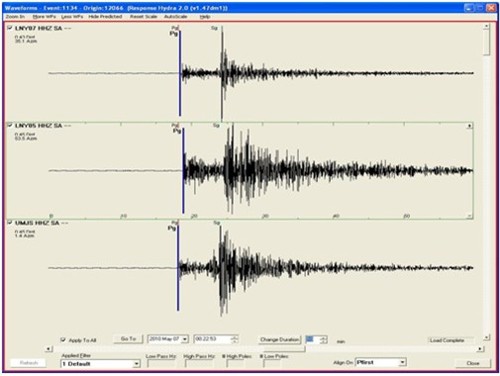The width and height of the screenshot is (500, 376).
Task: Open the date picker dropdown arrow
Action: [185, 339]
